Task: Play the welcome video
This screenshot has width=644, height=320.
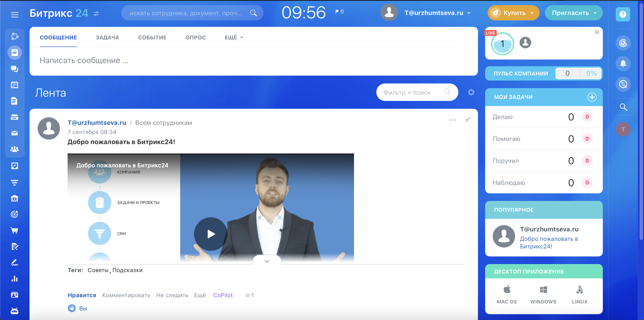Action: coord(210,234)
